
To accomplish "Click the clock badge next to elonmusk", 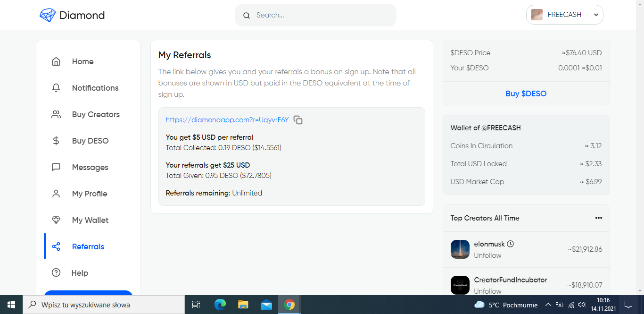I will (x=510, y=244).
